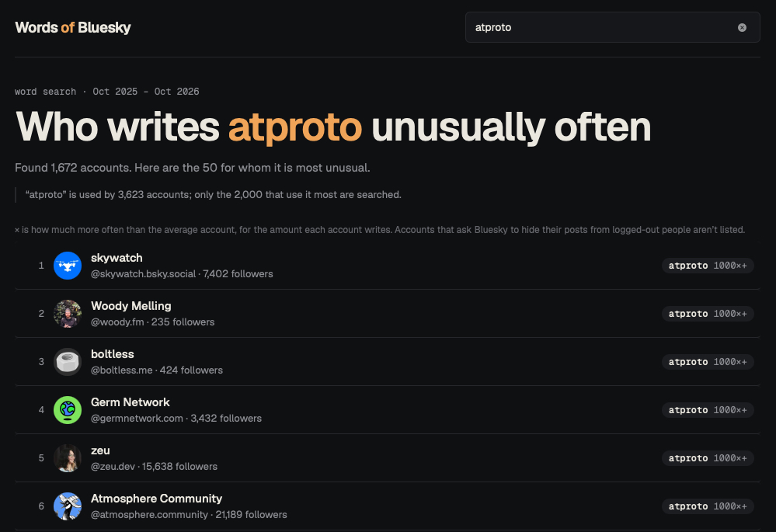Click the atproto 1000×+ badge for zeu

(x=708, y=458)
